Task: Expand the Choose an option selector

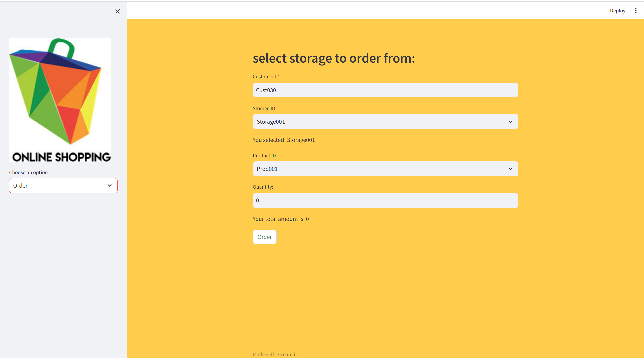Action: pos(58,186)
